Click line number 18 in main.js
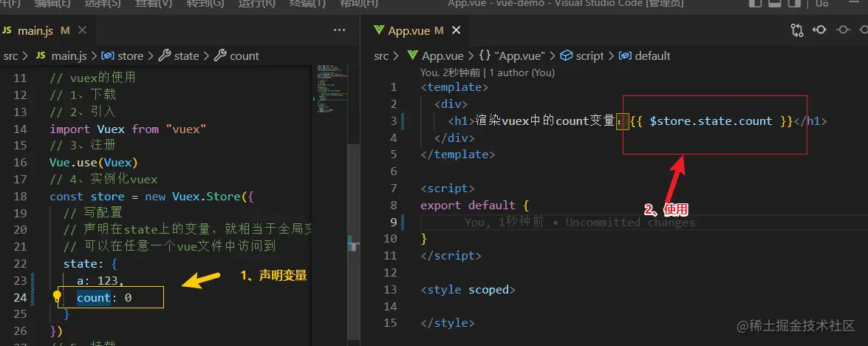This screenshot has height=346, width=868. [x=20, y=197]
